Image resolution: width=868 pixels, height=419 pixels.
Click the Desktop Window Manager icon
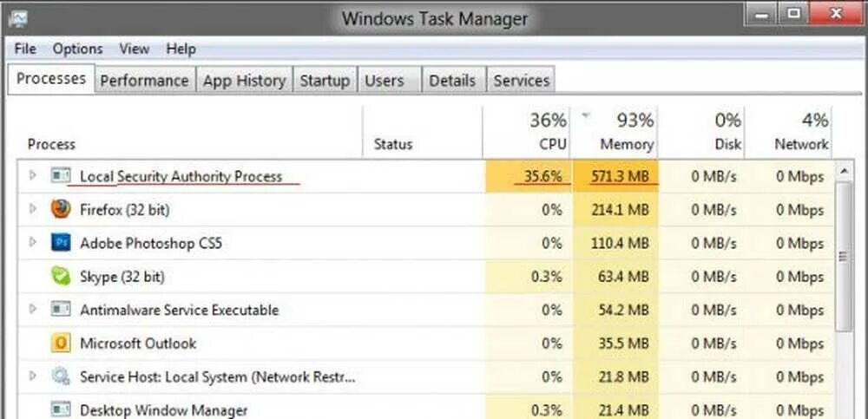pos(60,409)
